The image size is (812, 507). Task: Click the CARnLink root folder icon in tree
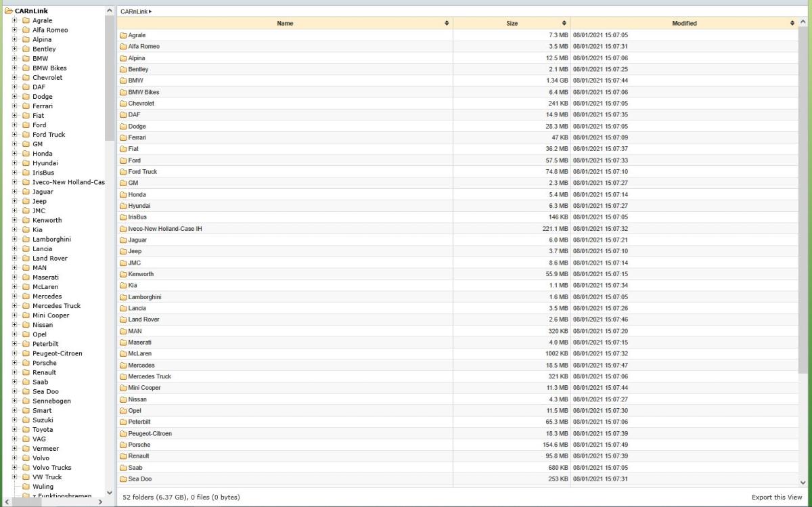(9, 11)
